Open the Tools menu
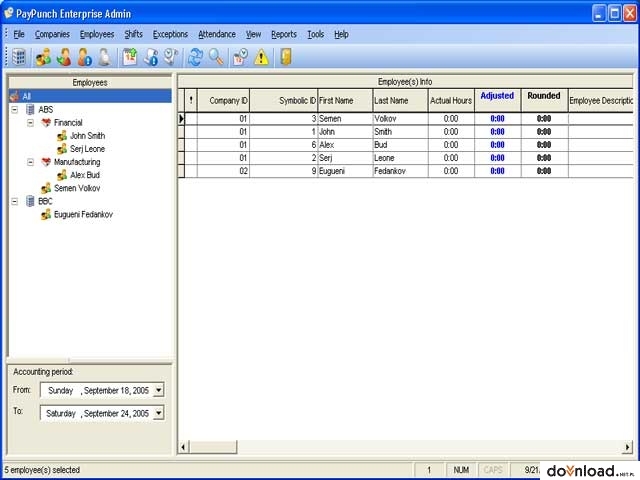The width and height of the screenshot is (640, 480). (x=316, y=34)
